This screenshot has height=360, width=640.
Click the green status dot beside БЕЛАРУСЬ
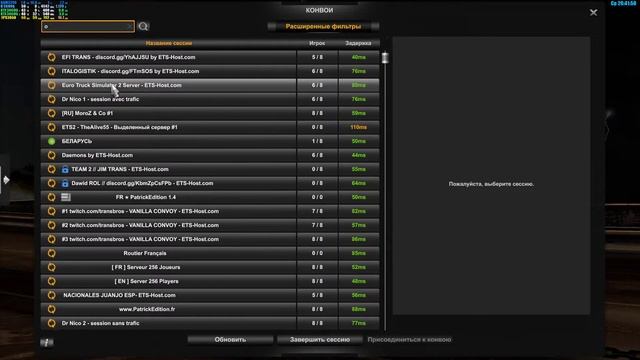[x=51, y=141]
